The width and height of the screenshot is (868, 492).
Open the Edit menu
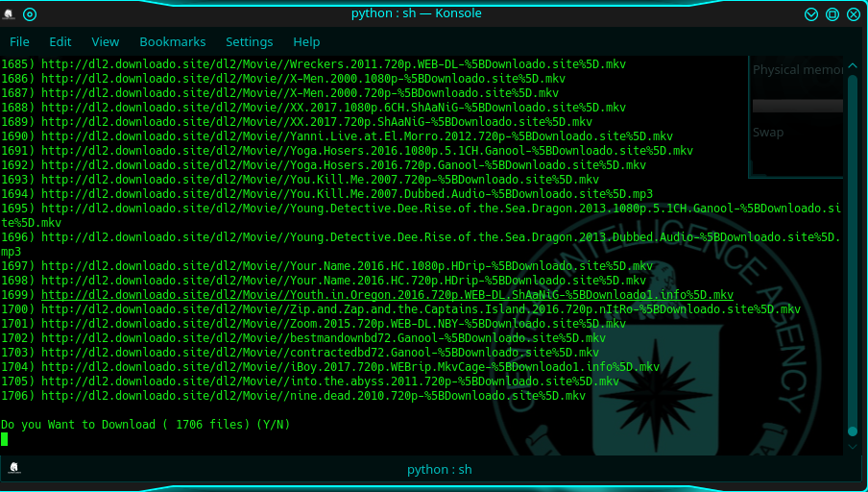60,42
